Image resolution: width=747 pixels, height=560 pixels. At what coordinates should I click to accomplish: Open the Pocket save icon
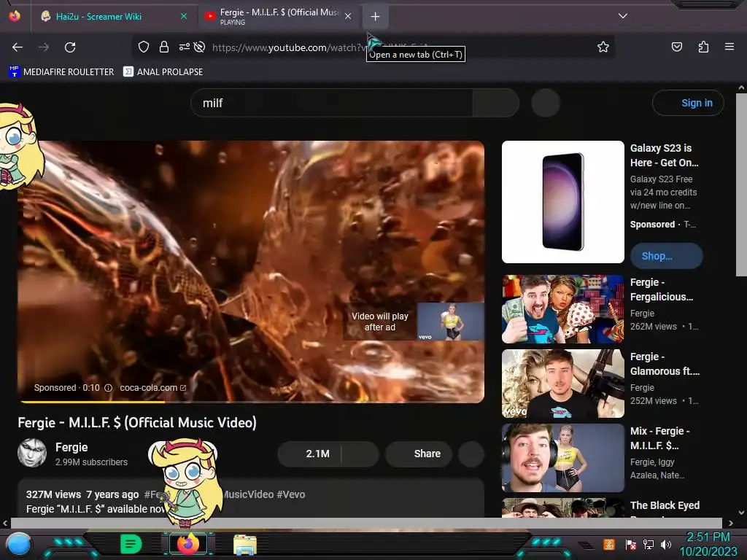(x=676, y=47)
